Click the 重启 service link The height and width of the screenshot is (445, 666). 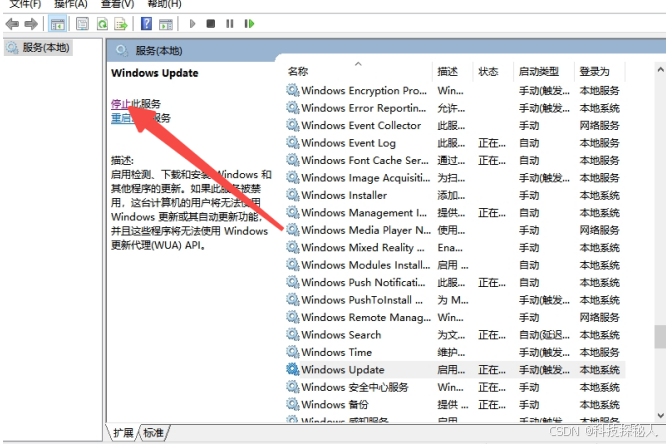click(121, 118)
